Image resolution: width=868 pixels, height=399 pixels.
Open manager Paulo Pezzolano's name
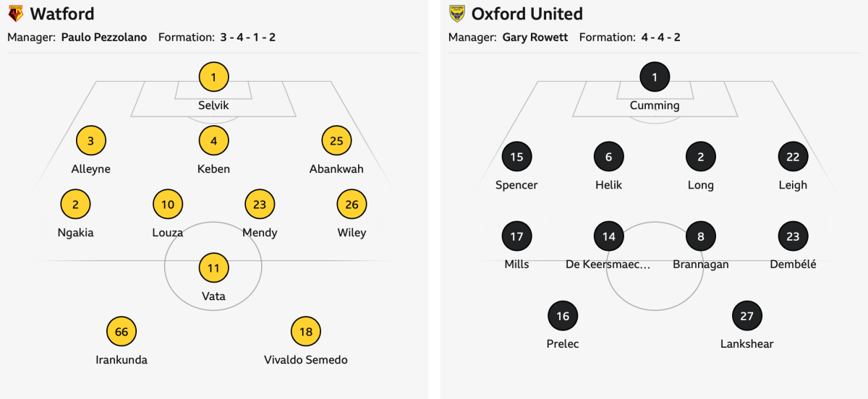click(x=103, y=38)
